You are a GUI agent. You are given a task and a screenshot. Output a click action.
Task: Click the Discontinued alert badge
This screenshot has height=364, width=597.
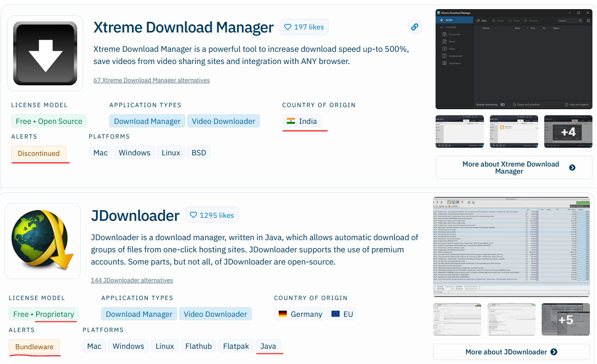click(39, 153)
